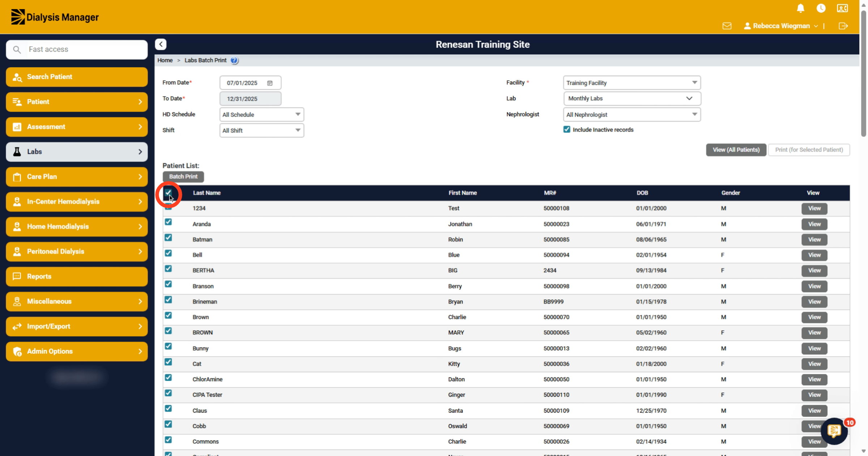868x456 pixels.
Task: Collapse the sidebar with back arrow
Action: [x=161, y=44]
